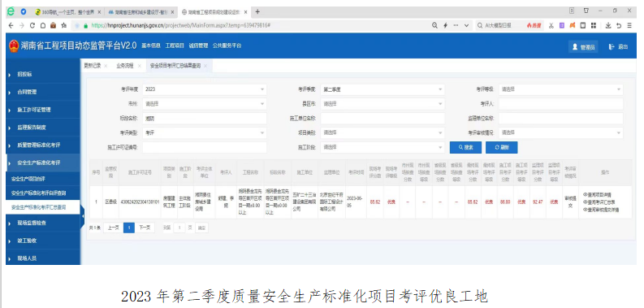The height and width of the screenshot is (308, 644).
Task: Expand the 质量管理标准化考评 sidebar section
Action: click(x=43, y=145)
